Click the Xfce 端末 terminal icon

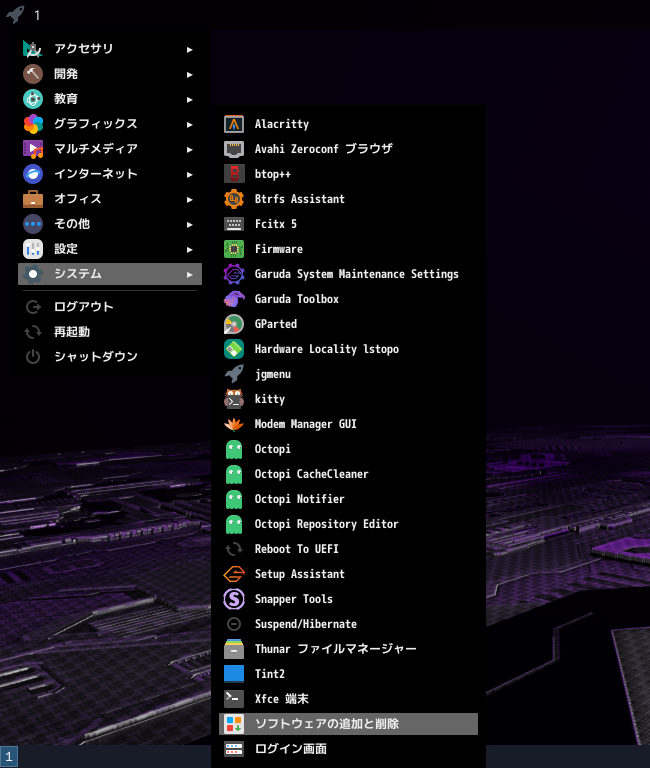[x=234, y=698]
